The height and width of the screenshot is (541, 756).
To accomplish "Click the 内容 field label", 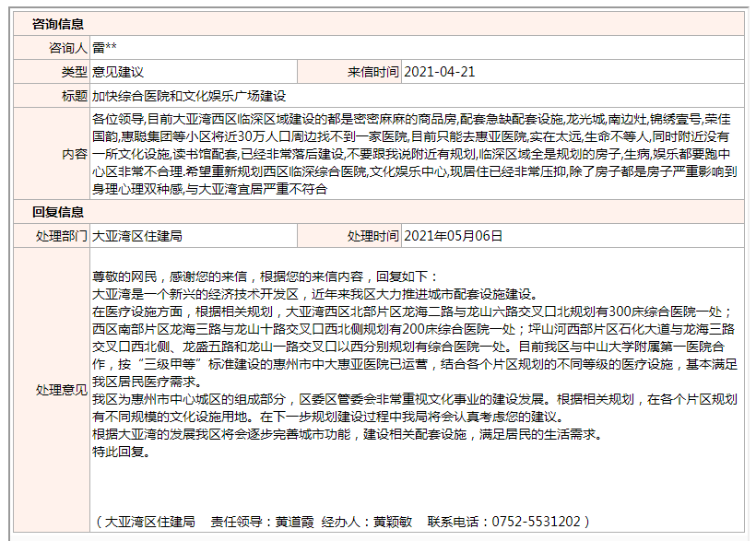I will click(x=74, y=154).
